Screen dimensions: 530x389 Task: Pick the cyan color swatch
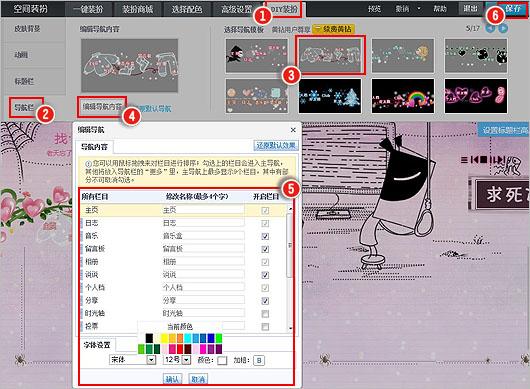point(188,338)
